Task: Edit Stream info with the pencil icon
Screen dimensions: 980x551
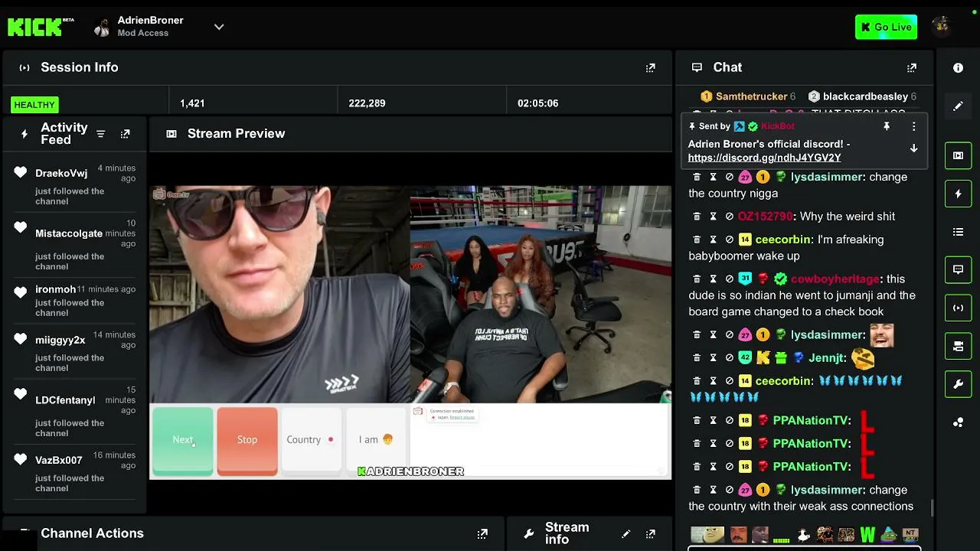Action: click(x=626, y=533)
